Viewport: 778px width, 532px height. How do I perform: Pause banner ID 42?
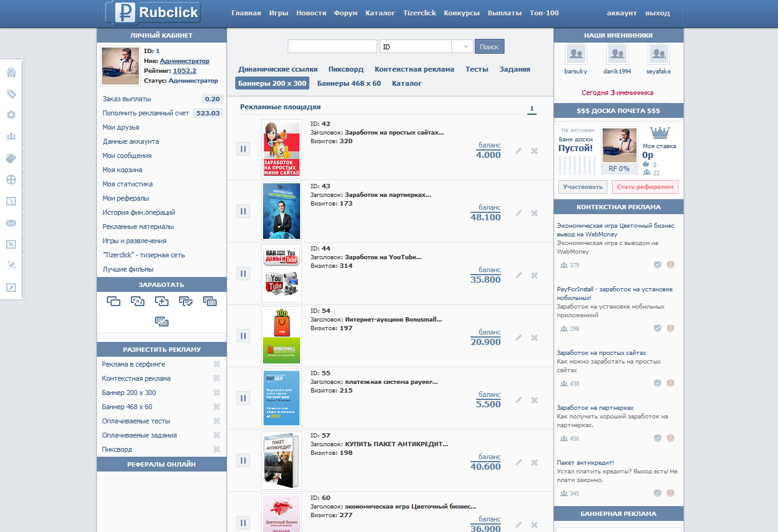click(x=243, y=149)
